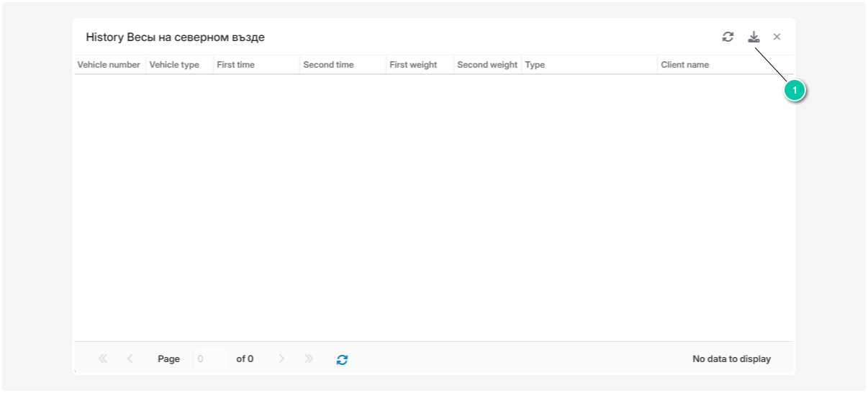Click the Second weight column header
Viewport: 868px width, 393px height.
pos(487,65)
